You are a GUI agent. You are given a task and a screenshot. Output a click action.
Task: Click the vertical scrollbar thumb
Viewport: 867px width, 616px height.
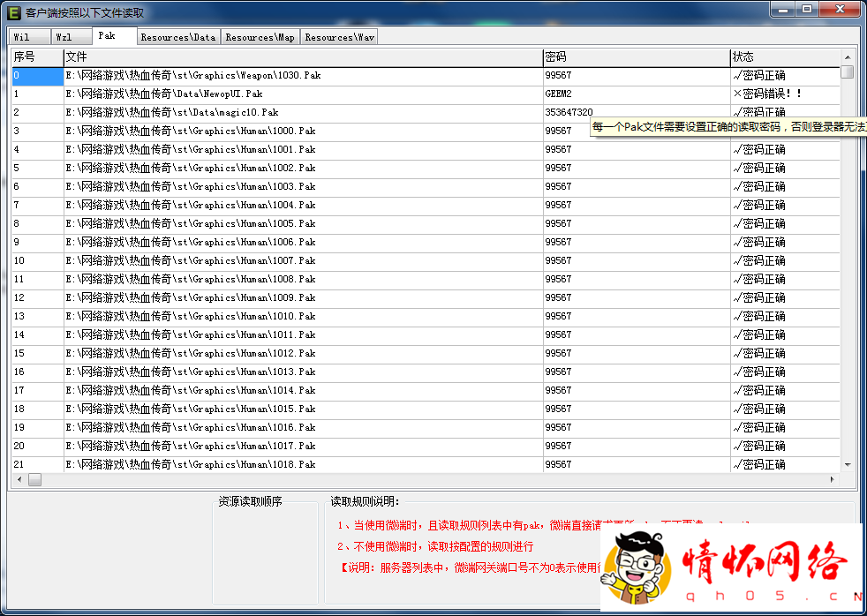coord(847,71)
